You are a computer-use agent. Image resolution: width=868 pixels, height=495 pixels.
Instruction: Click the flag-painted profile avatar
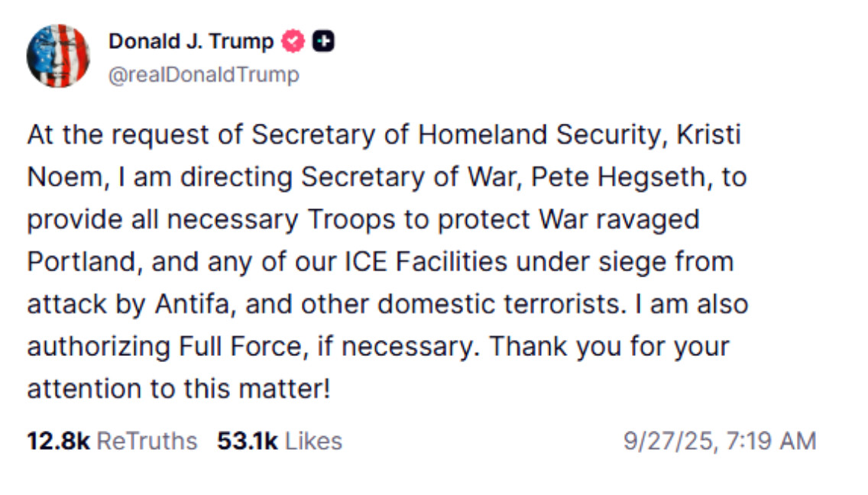(58, 56)
